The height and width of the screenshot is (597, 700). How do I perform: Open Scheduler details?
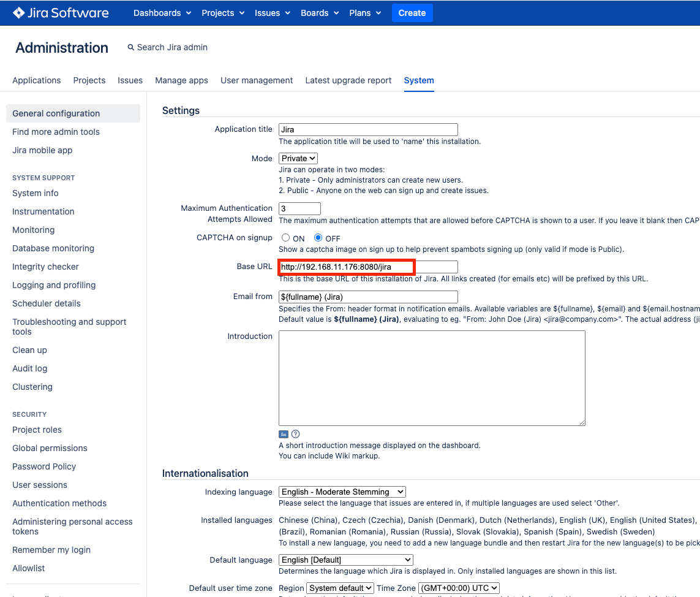click(x=47, y=303)
